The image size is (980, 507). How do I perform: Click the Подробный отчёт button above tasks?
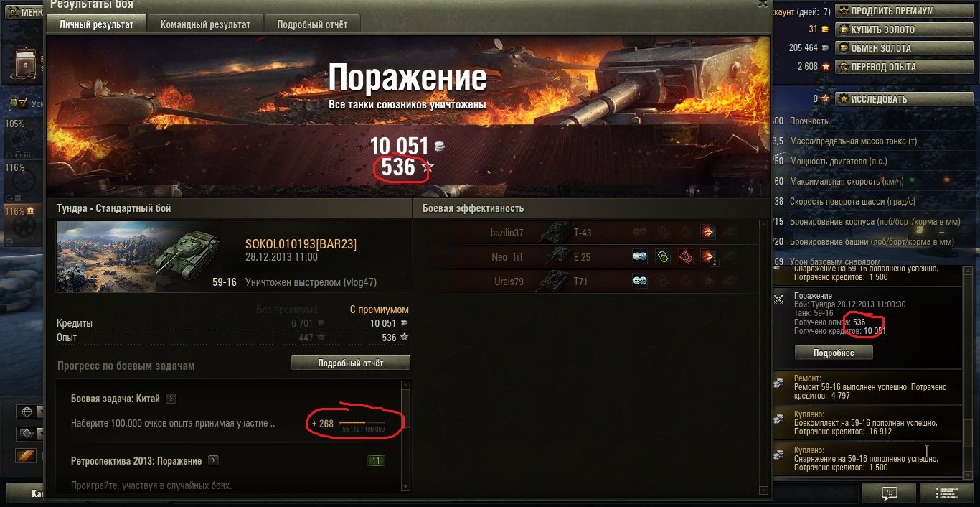[x=351, y=363]
